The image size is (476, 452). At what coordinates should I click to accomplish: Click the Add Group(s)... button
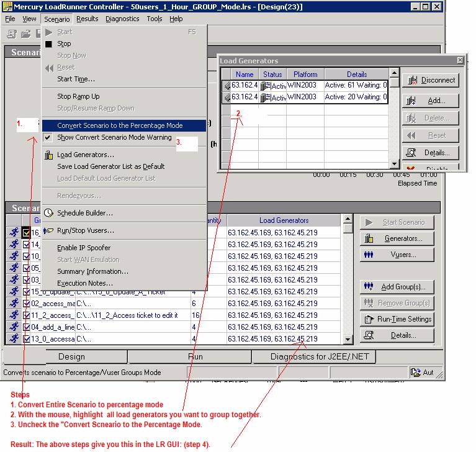click(x=397, y=287)
